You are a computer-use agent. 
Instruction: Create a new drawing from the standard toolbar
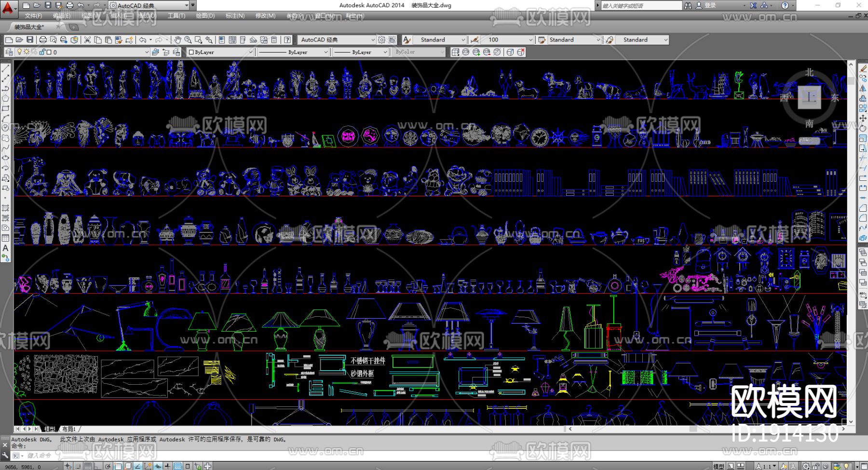(x=9, y=40)
